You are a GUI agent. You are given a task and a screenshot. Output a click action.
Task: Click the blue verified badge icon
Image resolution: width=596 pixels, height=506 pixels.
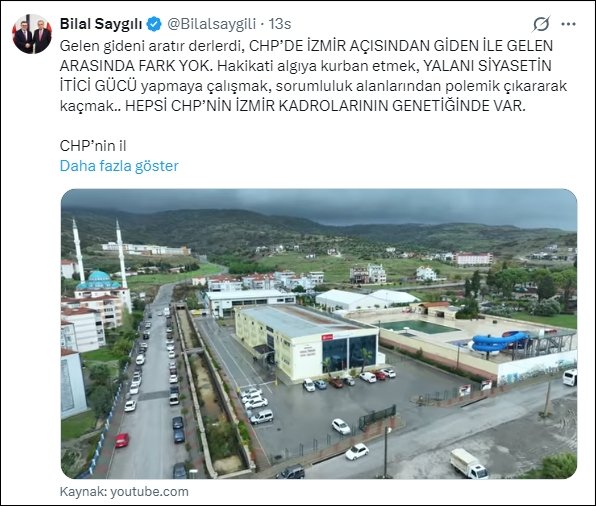pyautogui.click(x=154, y=24)
